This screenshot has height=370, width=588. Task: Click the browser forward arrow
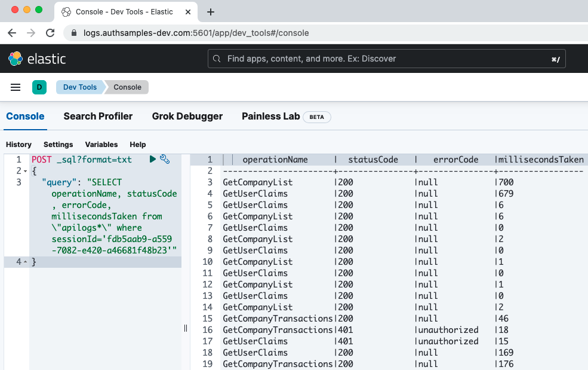tap(31, 33)
